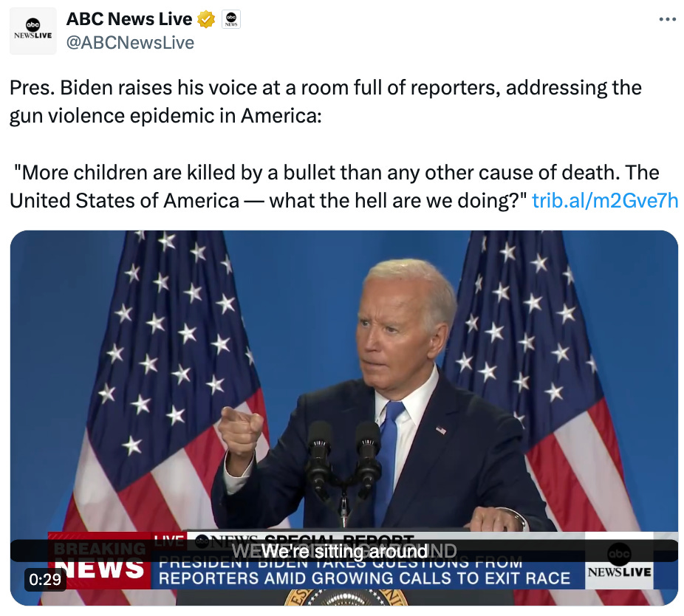Open the three-dot more options menu
684x616 pixels.
668,19
